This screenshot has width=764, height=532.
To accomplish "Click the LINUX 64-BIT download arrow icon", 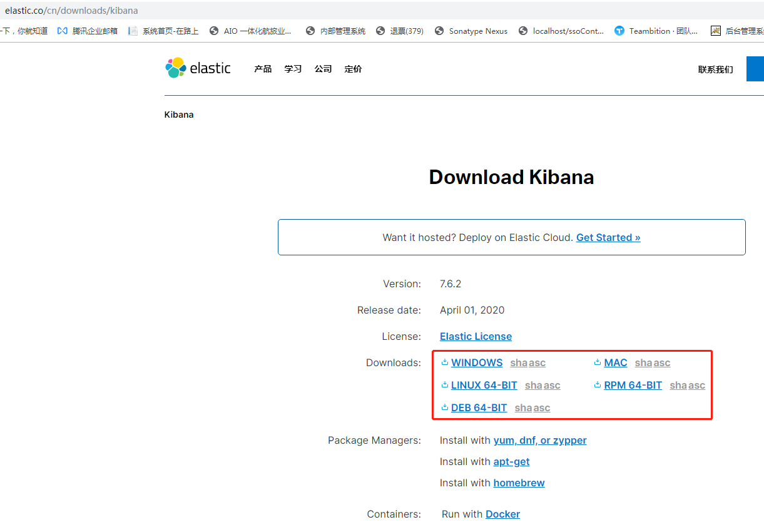I will pyautogui.click(x=445, y=385).
